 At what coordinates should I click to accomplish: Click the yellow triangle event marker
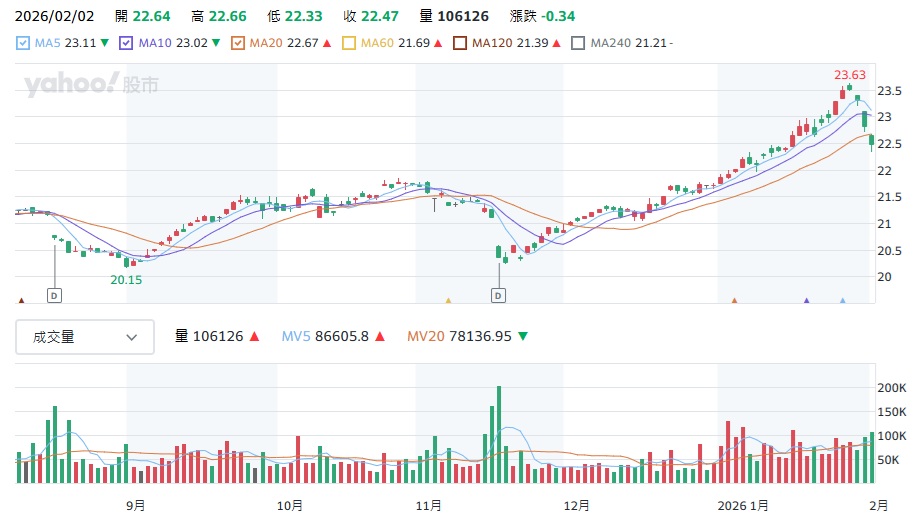(448, 300)
